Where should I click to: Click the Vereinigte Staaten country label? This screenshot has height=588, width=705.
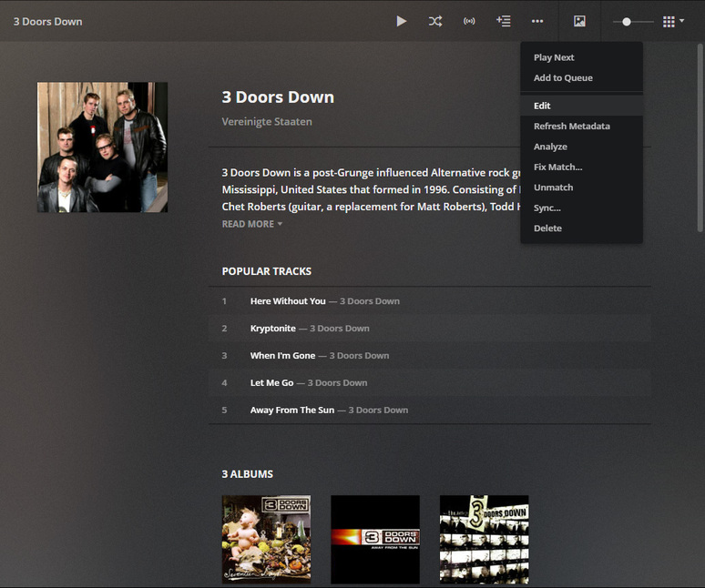(267, 122)
